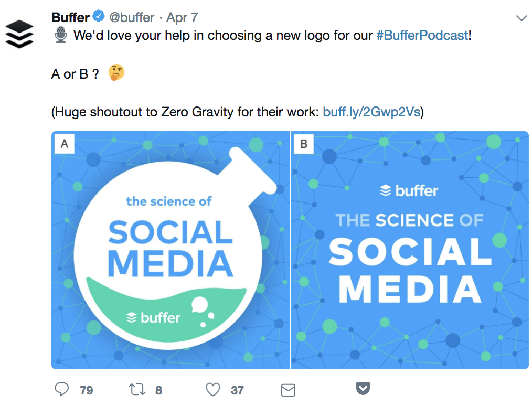Send tweet via the envelope message icon

288,390
